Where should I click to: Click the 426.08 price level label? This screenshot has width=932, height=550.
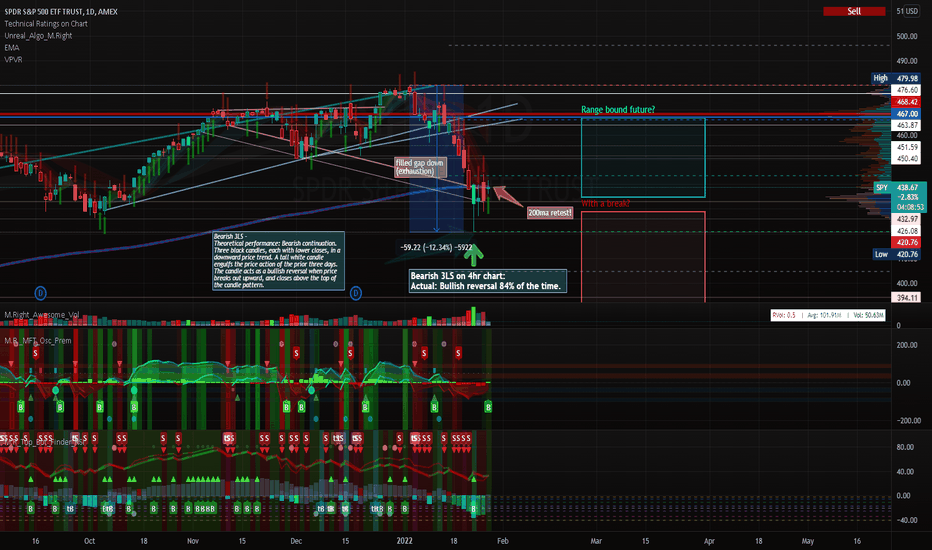coord(907,231)
